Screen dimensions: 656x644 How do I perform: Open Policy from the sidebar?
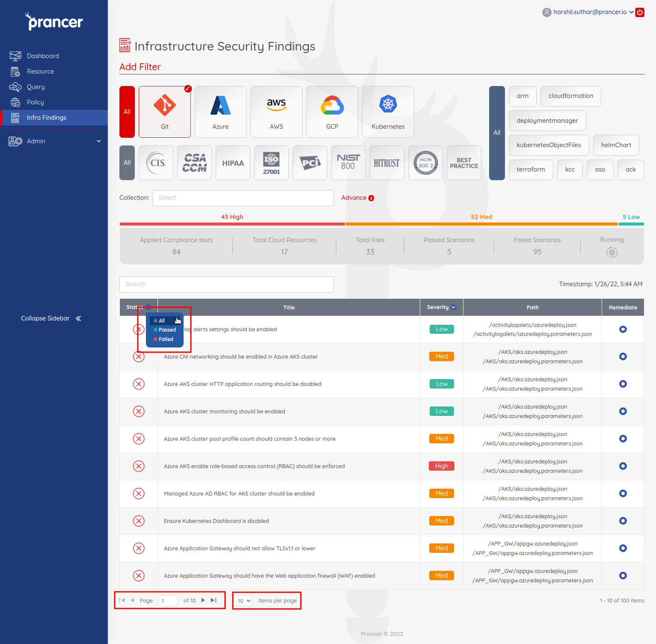54,102
